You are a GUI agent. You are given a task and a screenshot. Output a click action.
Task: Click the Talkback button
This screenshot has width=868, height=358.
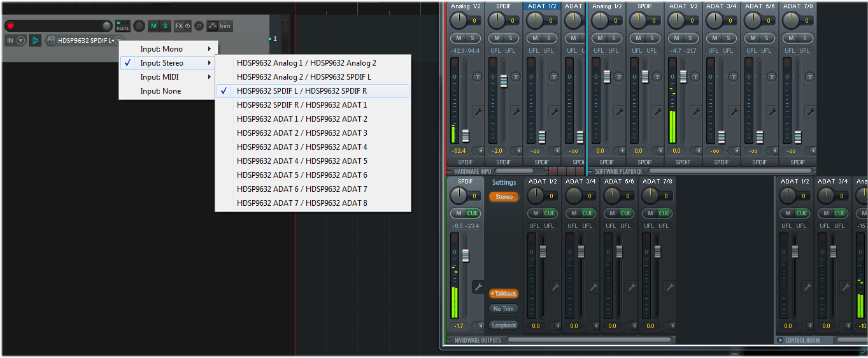point(504,294)
